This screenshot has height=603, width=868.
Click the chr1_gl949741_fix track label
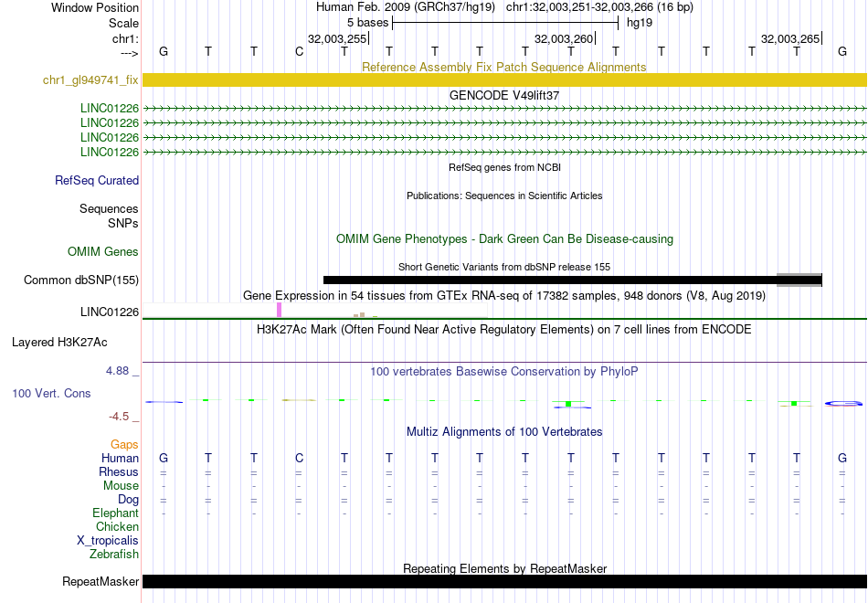(x=90, y=79)
